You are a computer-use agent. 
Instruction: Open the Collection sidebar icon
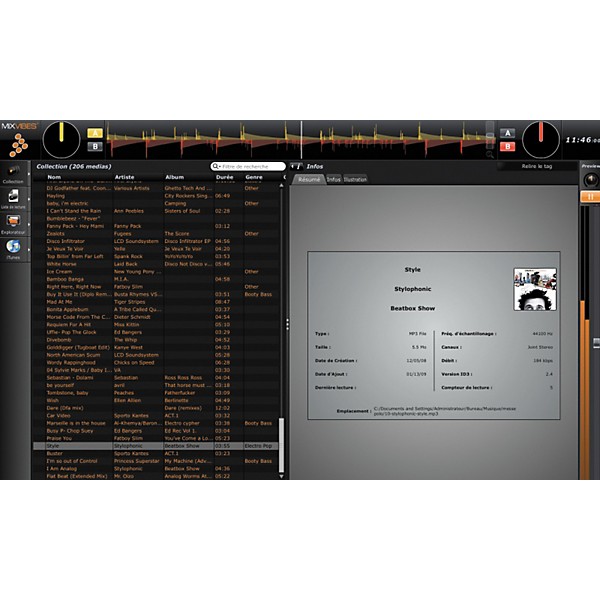(14, 170)
